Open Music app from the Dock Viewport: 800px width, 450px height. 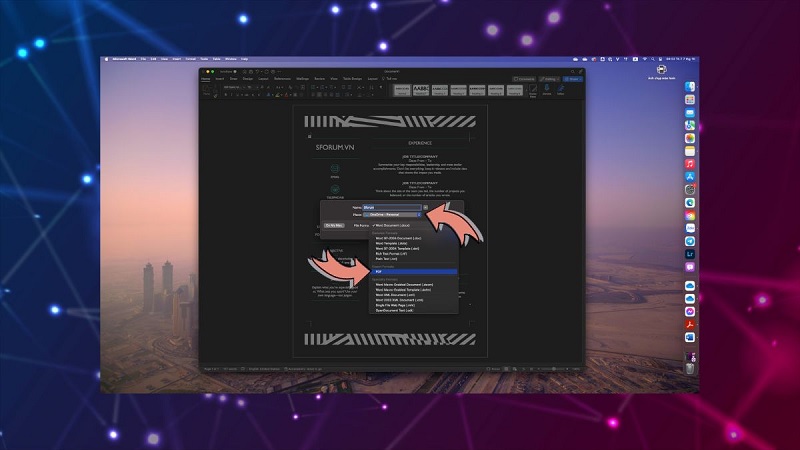(690, 163)
